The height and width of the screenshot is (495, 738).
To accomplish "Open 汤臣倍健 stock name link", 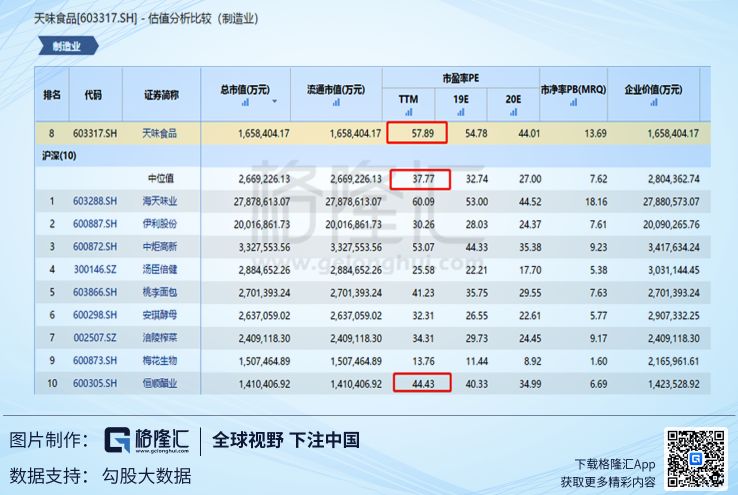I will click(x=160, y=270).
